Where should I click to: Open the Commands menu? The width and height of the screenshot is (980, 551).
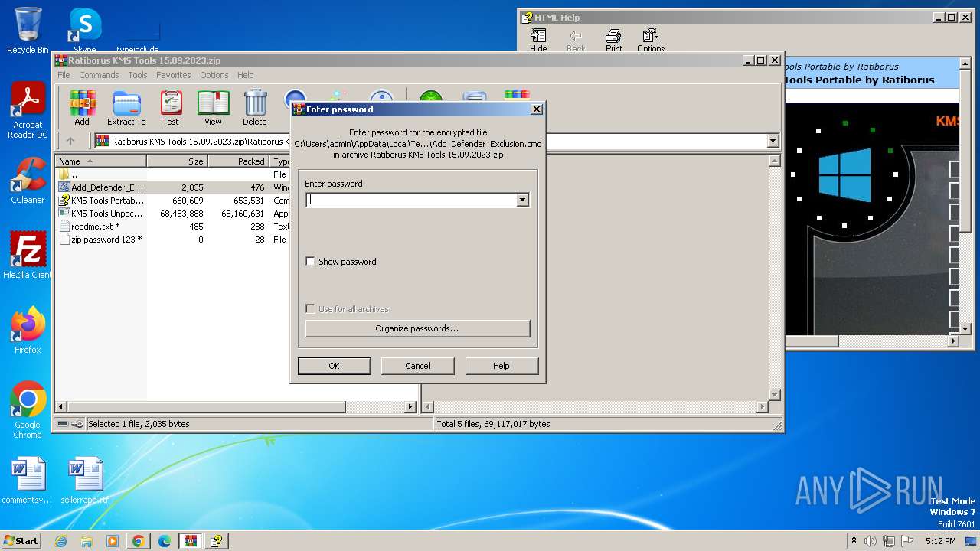pos(99,75)
